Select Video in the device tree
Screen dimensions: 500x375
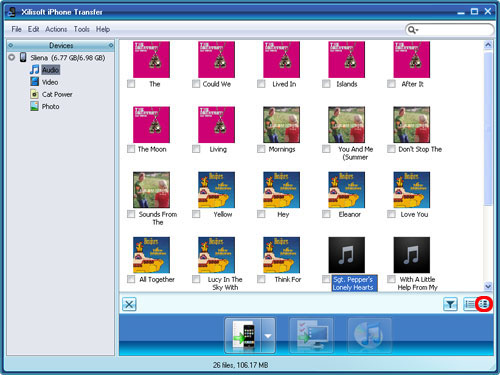pos(50,82)
